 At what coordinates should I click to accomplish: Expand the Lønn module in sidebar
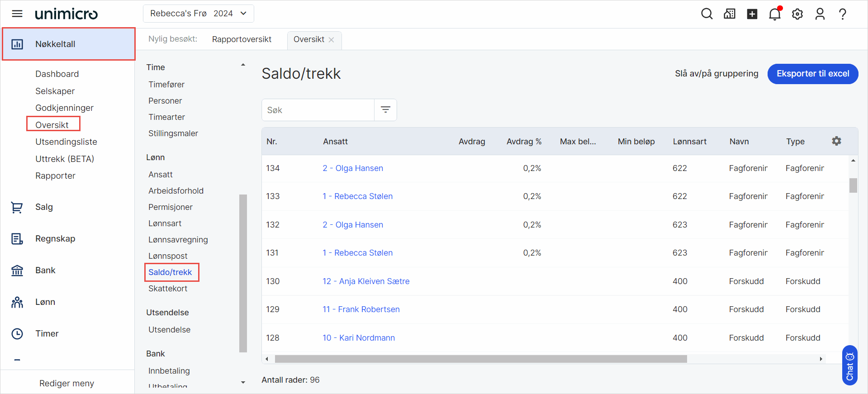coord(45,302)
